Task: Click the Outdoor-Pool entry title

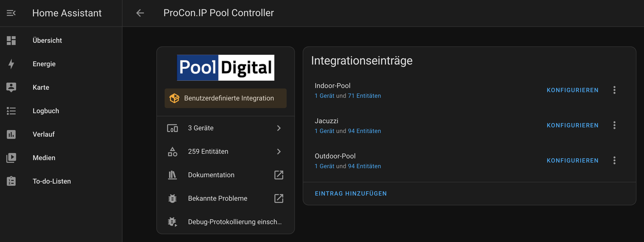Action: coord(335,156)
